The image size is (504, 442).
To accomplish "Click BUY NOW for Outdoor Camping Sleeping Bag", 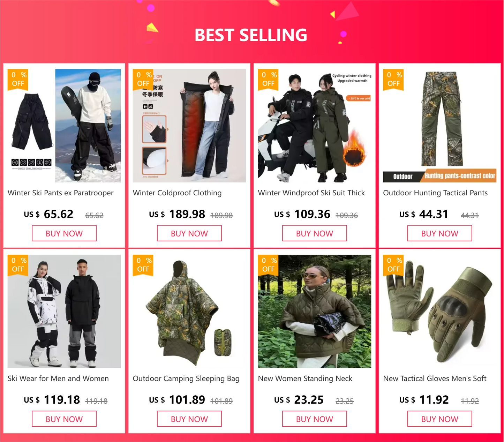I will pos(189,419).
